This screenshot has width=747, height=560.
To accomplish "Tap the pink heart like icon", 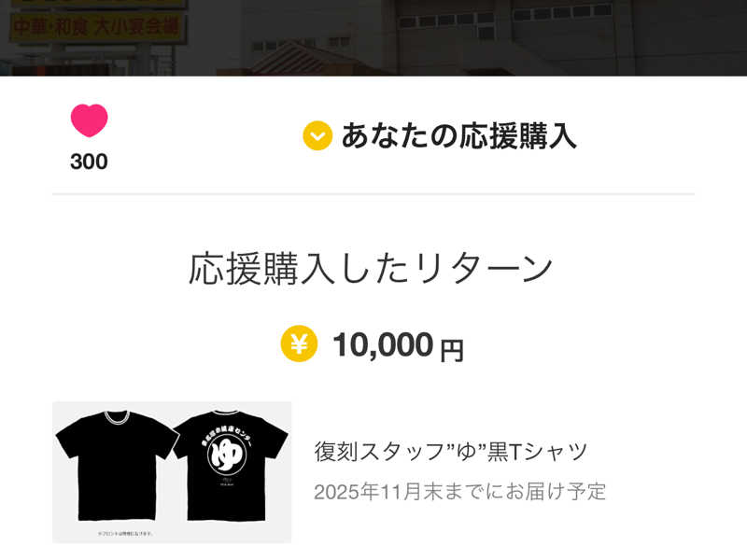I will pos(90,121).
